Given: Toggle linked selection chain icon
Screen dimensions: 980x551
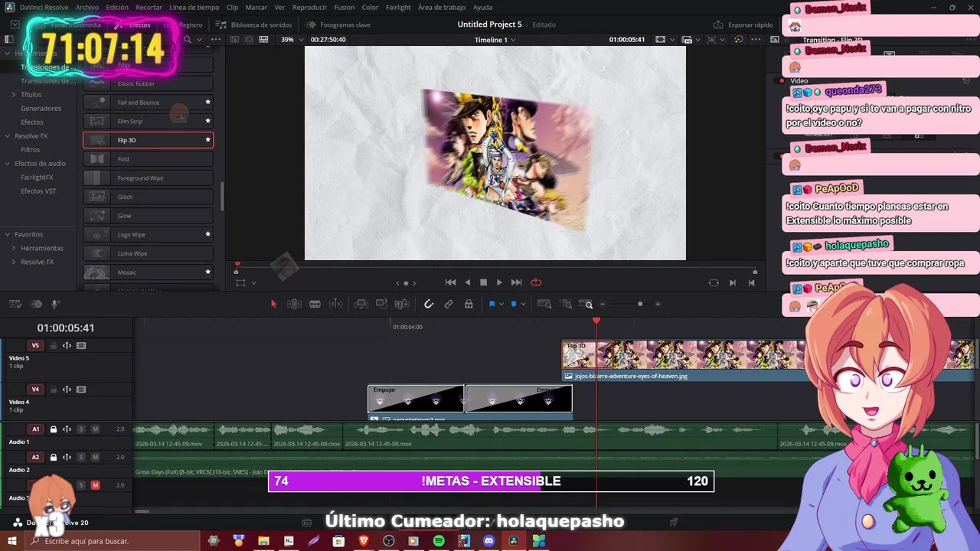Looking at the screenshot, I should tap(449, 304).
